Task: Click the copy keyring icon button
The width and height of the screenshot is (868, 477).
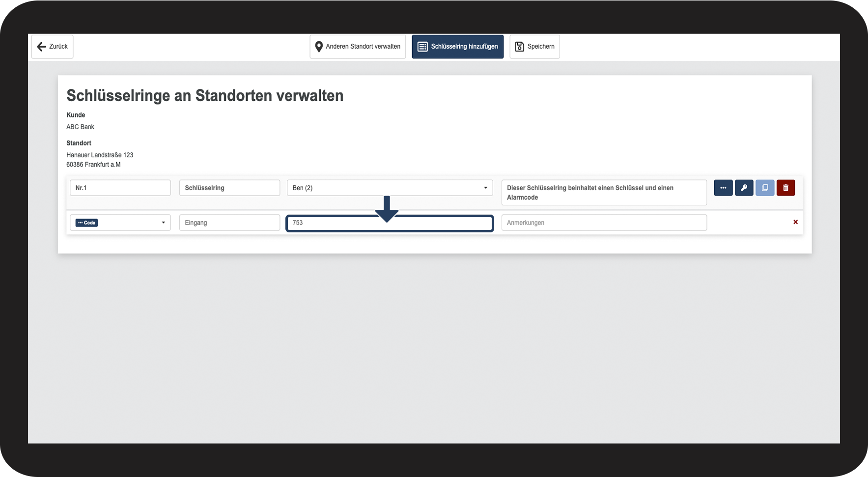Action: coord(765,188)
